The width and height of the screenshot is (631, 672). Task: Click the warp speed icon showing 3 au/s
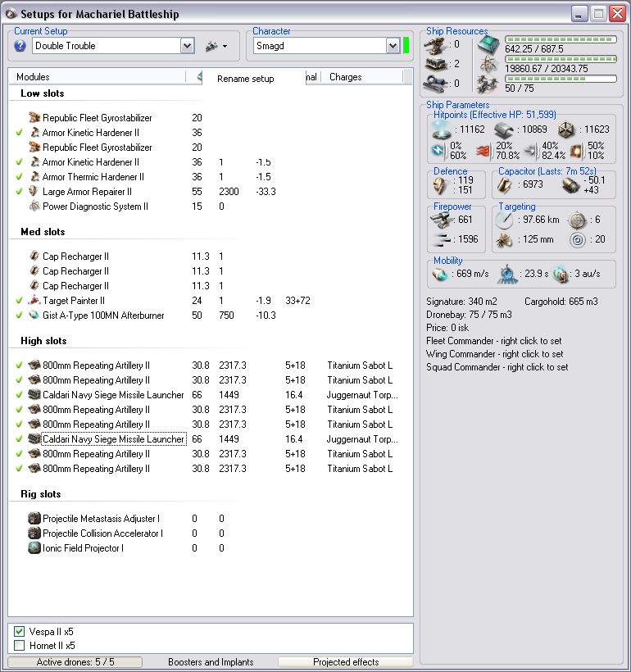561,274
